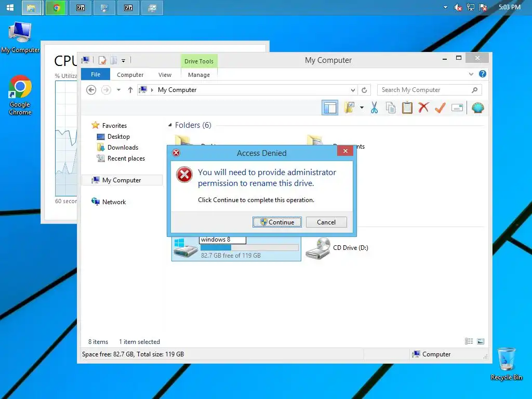532x399 pixels.
Task: Click the Copy pages icon in toolbar
Action: tap(391, 108)
